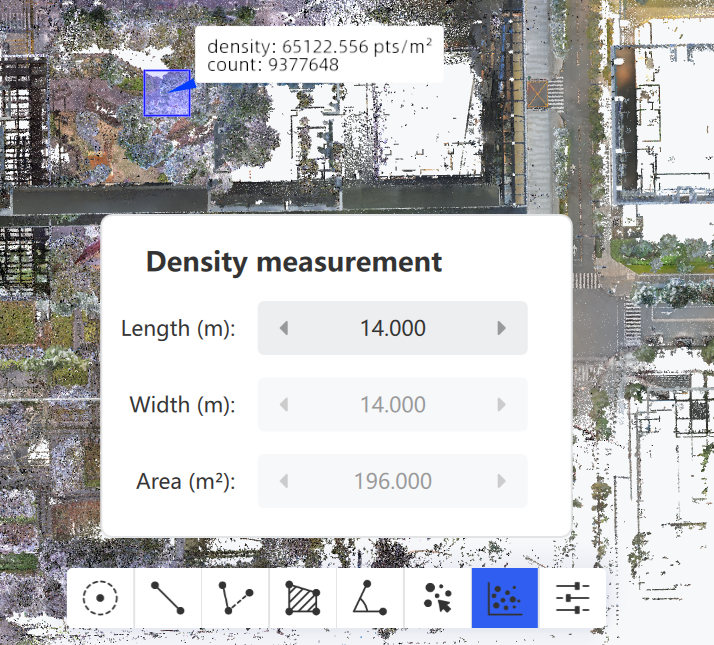Click the Area 196.000 field
This screenshot has height=645, width=714.
point(393,481)
